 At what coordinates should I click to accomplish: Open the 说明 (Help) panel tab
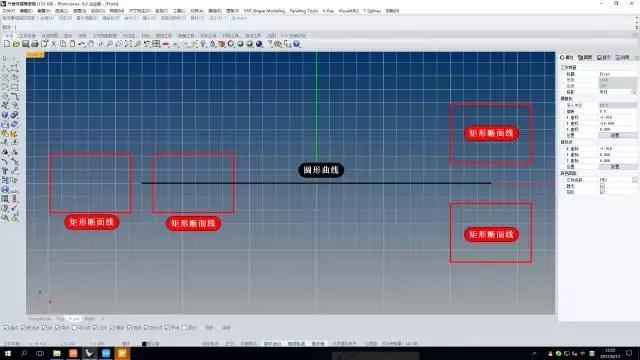(622, 57)
